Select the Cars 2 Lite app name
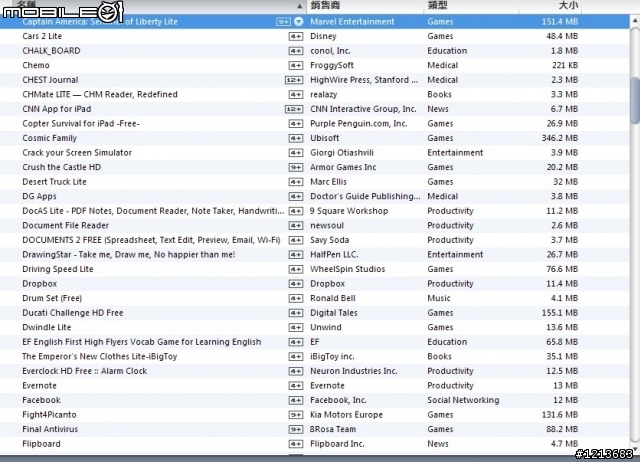This screenshot has width=640, height=462. click(x=42, y=36)
